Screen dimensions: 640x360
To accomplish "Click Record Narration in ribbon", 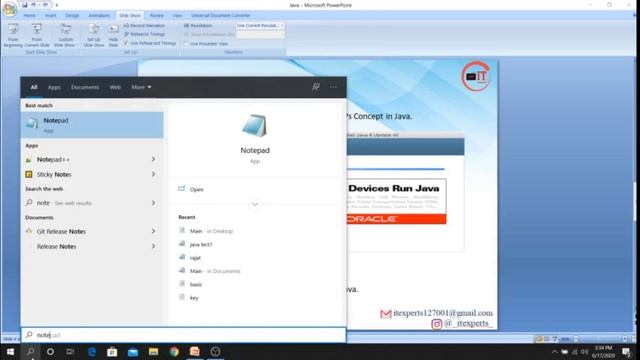I will [x=144, y=25].
